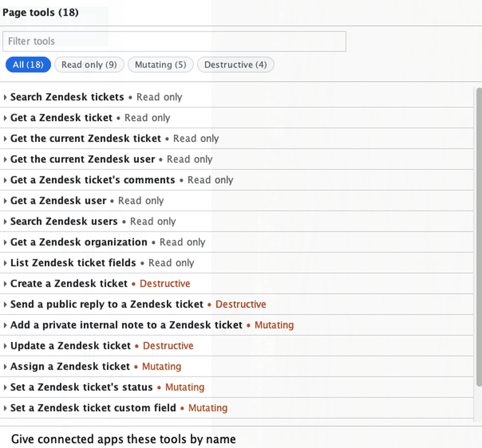482x448 pixels.
Task: Click 'Get a Zendesk ticket's comments' name
Action: pos(93,180)
